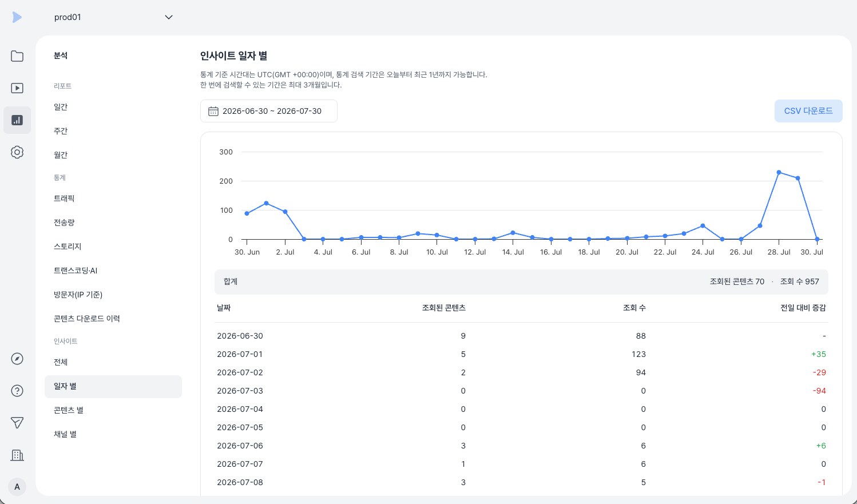Open the date range picker 2026-06-30 ~ 2026-07-30
The width and height of the screenshot is (857, 504).
(269, 111)
